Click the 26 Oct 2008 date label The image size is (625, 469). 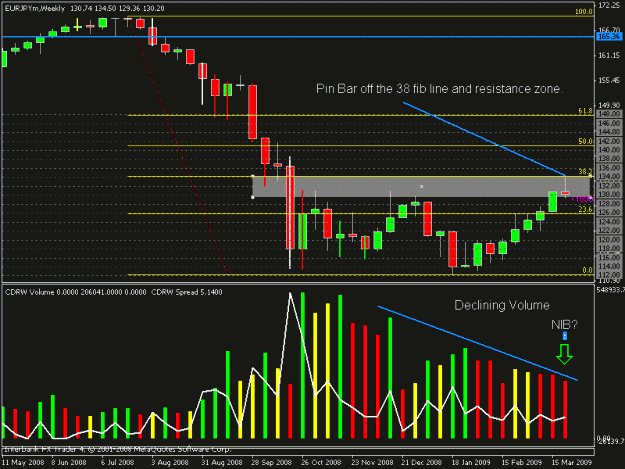point(321,462)
